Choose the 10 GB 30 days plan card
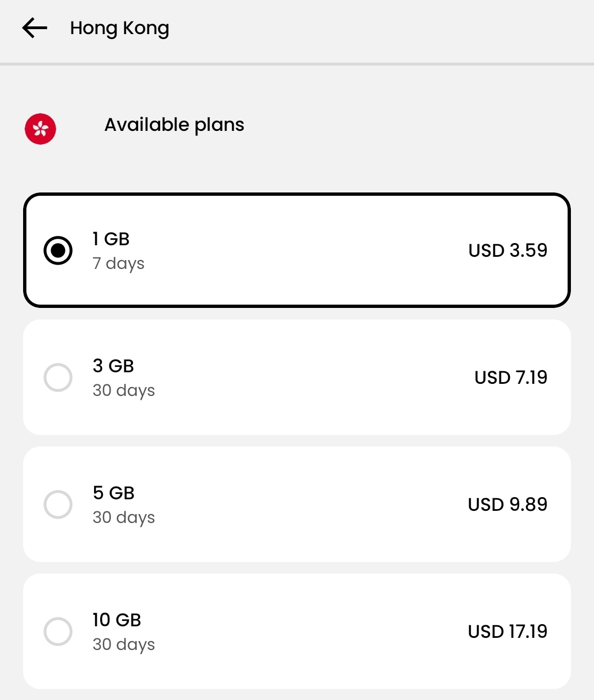Screen dimensions: 594x700 297,631
